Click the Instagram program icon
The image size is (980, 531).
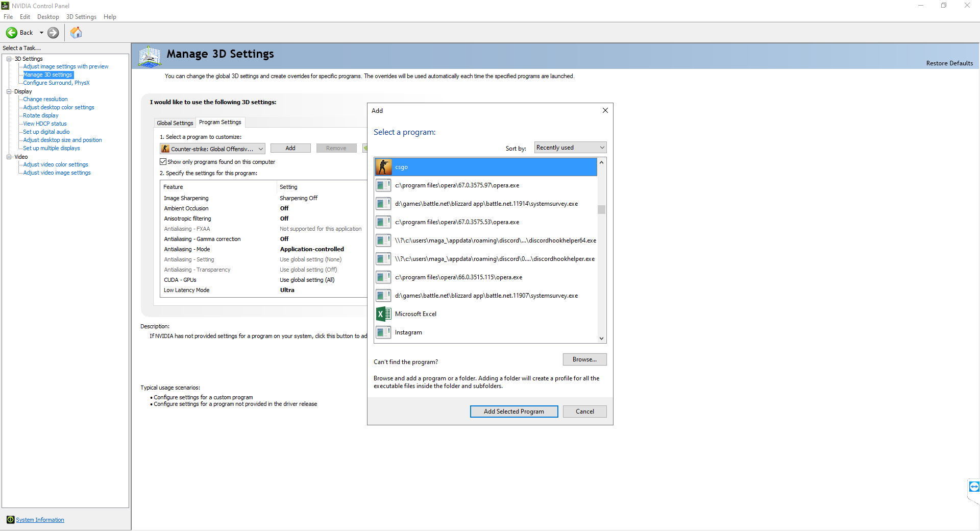tap(383, 332)
